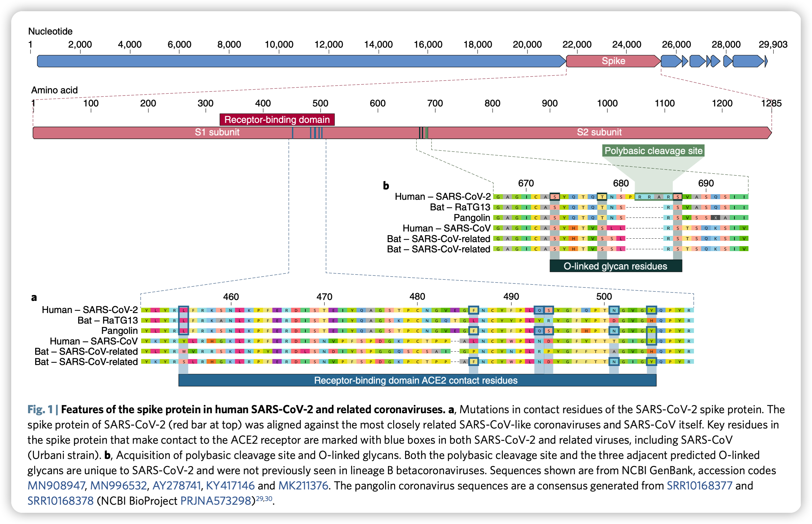Viewport: 812px width, 524px height.
Task: Click Bat – RaTG13 row label in panel a
Action: click(108, 320)
